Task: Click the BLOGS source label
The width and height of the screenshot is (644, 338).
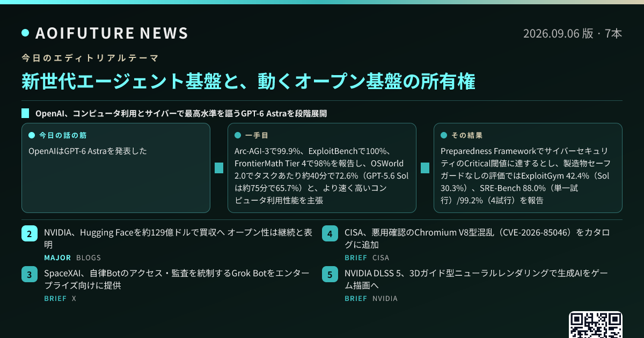Action: pos(89,258)
